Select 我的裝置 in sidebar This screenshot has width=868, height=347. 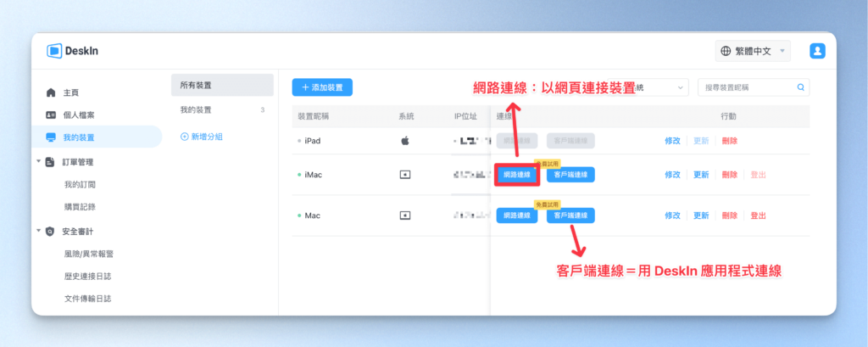click(97, 137)
